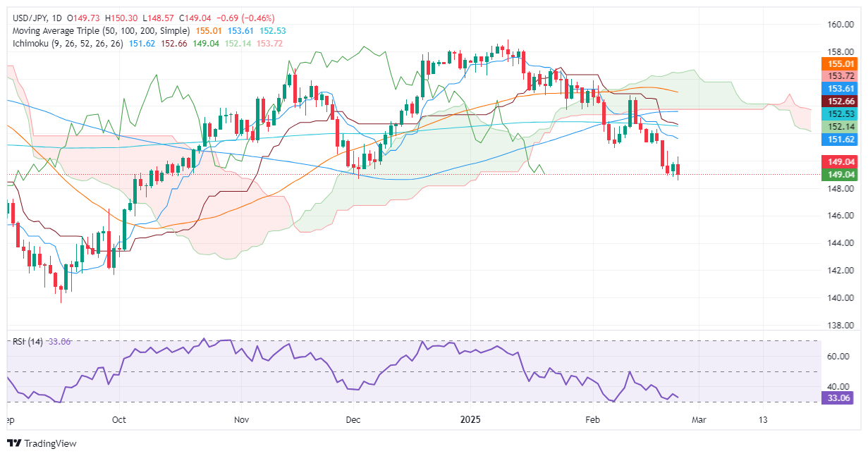Click the red 149.04 current price label
Viewport: 868px width, 456px height.
click(838, 161)
